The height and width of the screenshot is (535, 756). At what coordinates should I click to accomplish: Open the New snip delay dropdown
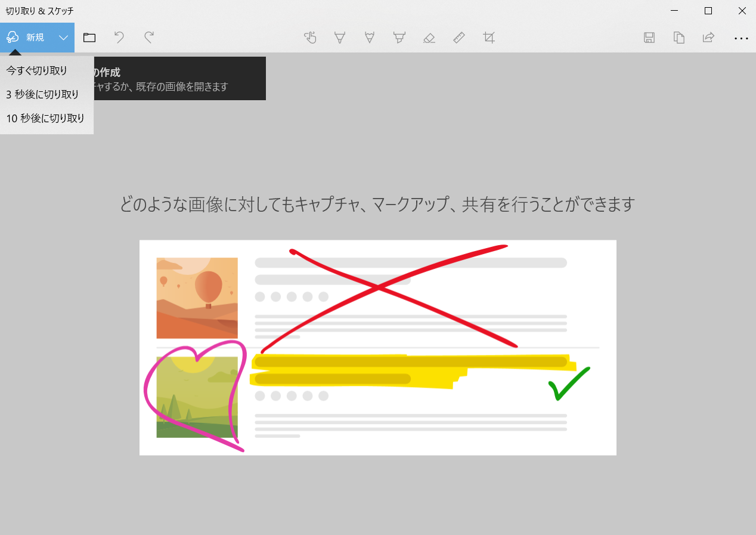point(63,37)
